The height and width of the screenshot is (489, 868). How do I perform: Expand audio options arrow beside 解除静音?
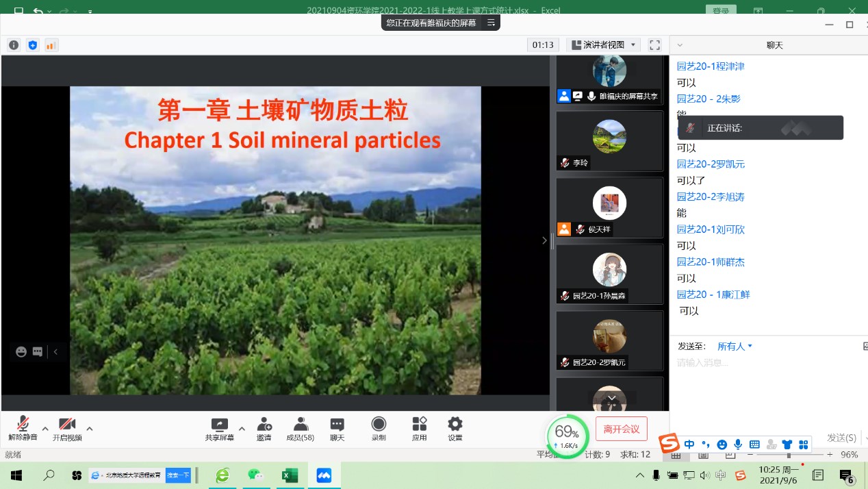click(x=45, y=429)
